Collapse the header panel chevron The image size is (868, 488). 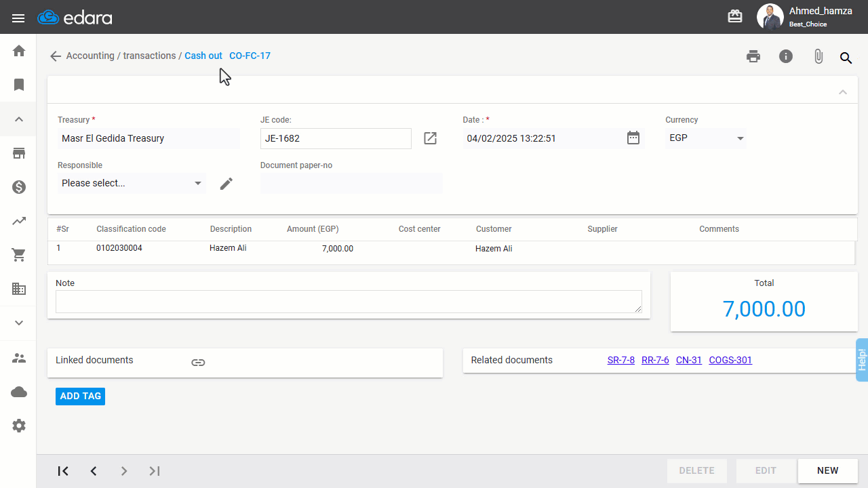coord(843,92)
